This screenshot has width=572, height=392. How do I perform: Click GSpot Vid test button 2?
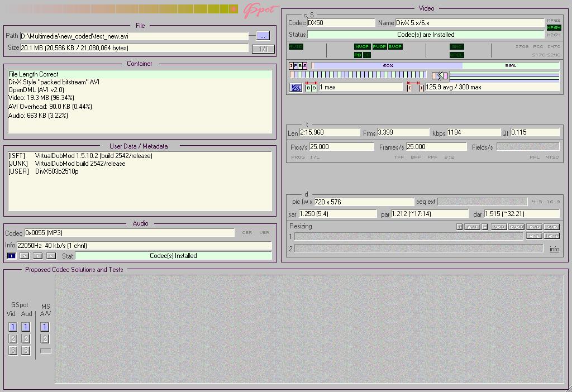tap(13, 339)
